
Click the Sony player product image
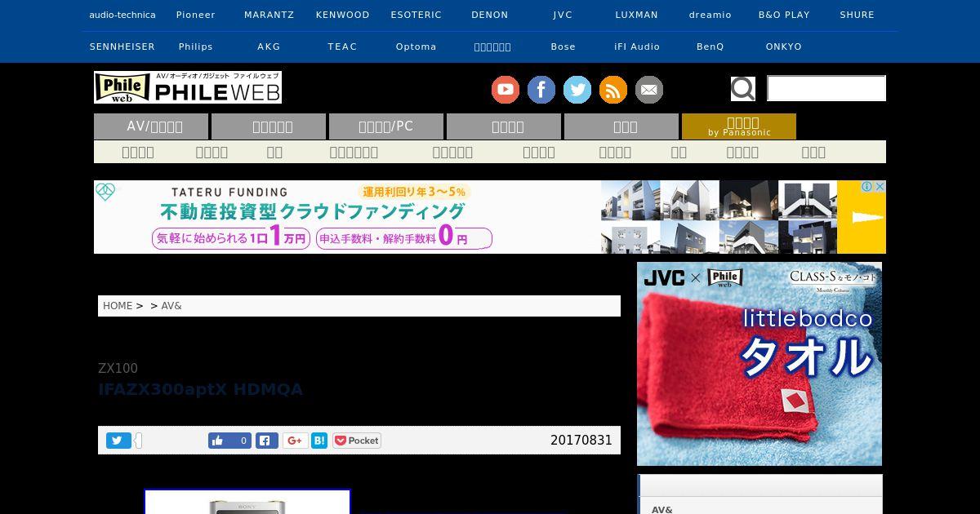pos(247,502)
